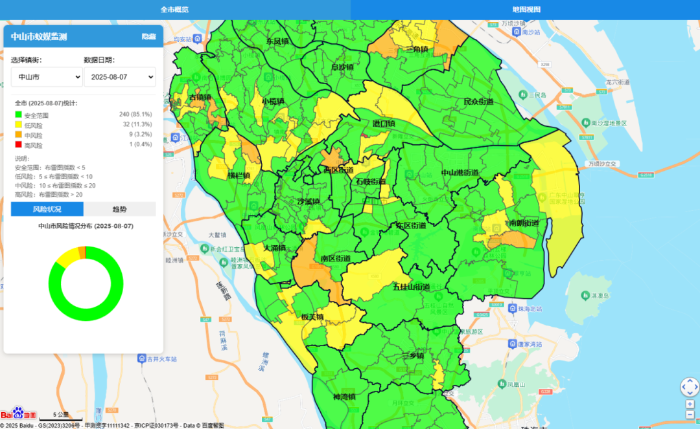Click the orange segment of donut chart
The image size is (700, 429).
tap(82, 252)
